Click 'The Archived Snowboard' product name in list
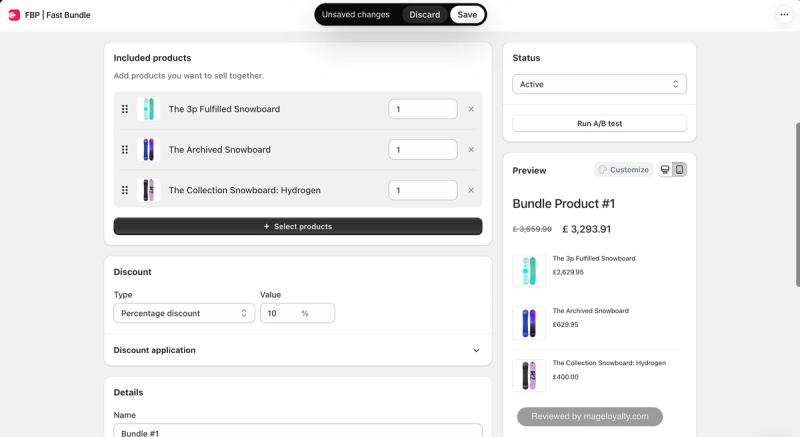Image resolution: width=800 pixels, height=437 pixels. coord(220,149)
